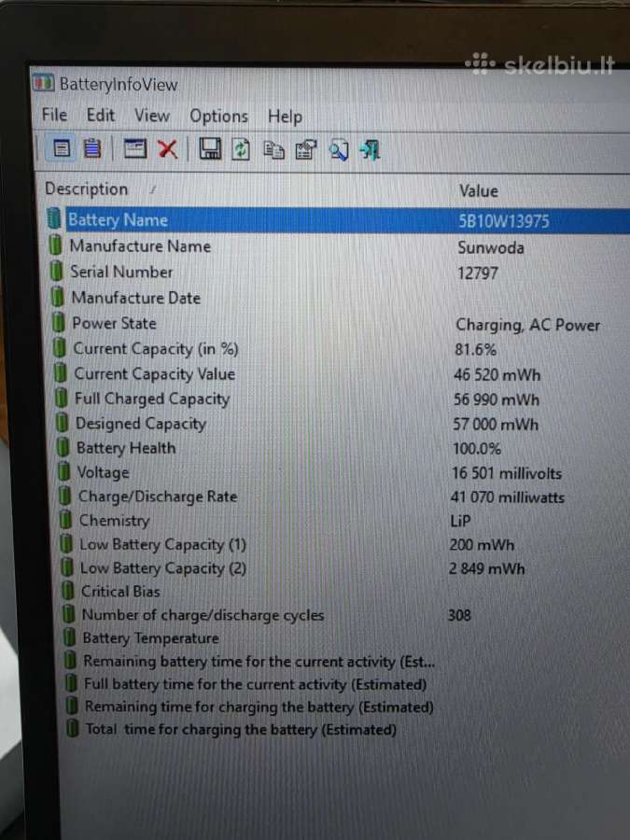Click the cycle count value 308

pos(459,615)
